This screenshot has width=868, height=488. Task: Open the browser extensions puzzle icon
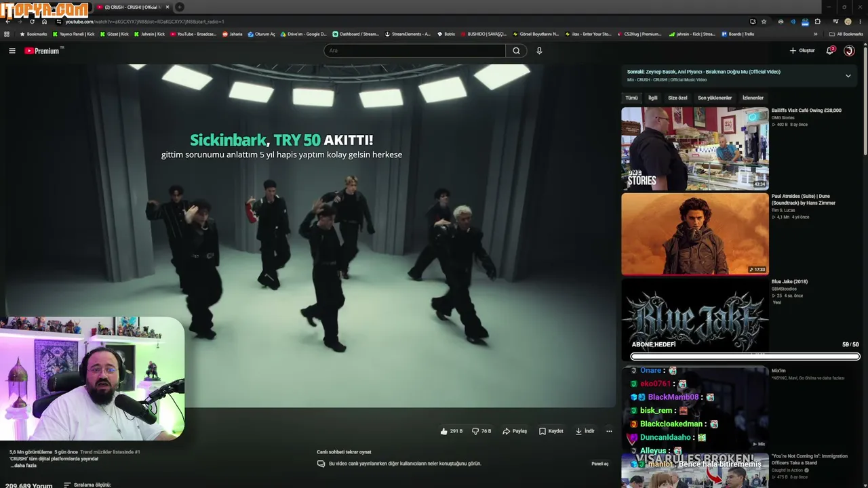(x=817, y=22)
